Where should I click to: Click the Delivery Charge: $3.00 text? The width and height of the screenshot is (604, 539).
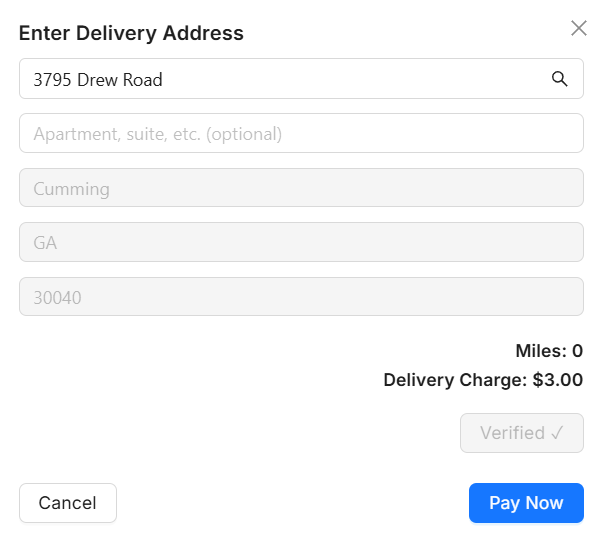click(x=483, y=380)
